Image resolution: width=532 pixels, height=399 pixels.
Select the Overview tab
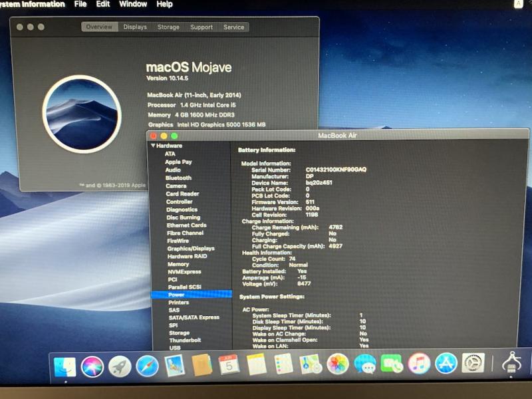[99, 27]
